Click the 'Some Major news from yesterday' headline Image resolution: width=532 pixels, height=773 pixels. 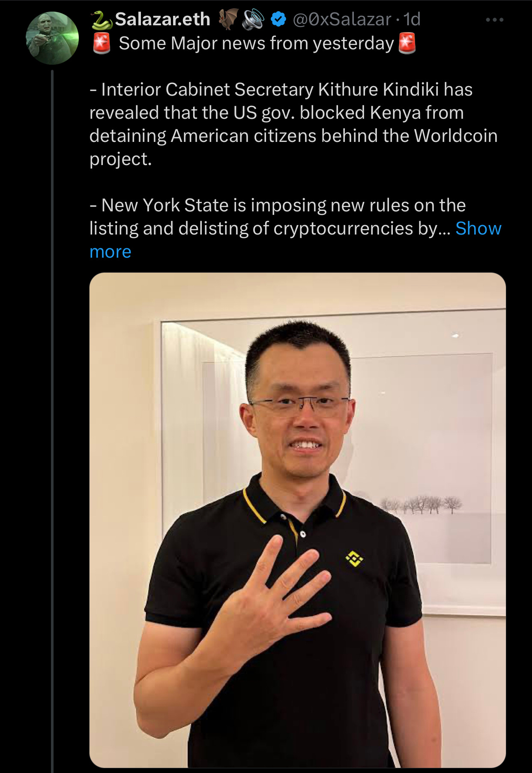point(256,44)
